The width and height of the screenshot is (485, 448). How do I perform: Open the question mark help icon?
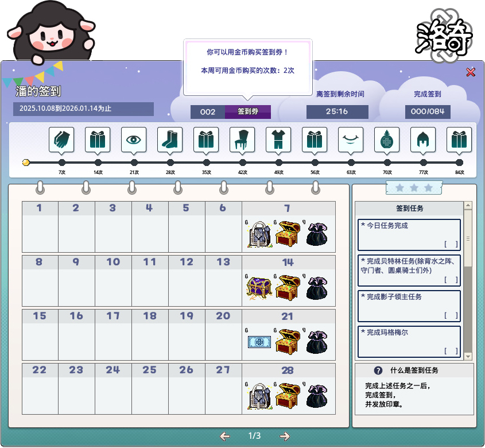pyautogui.click(x=378, y=371)
